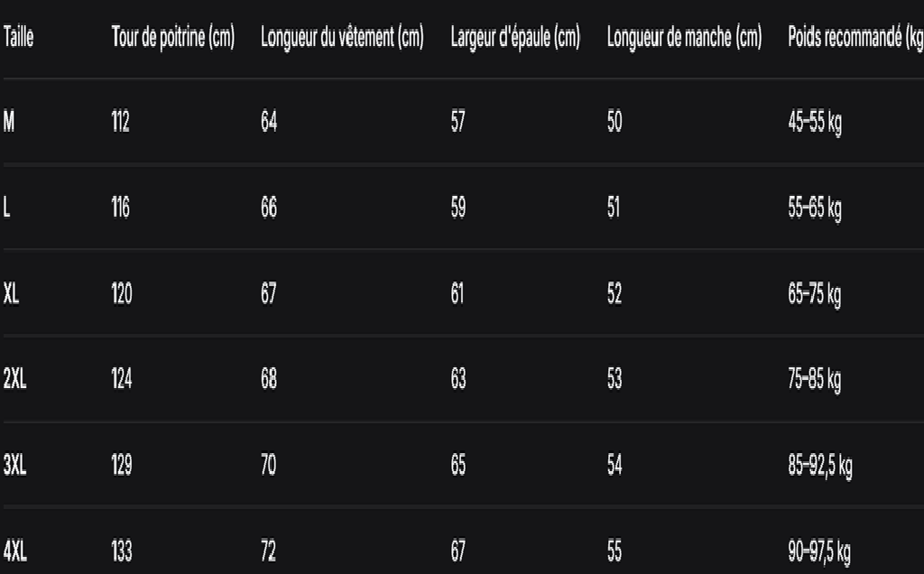Select the L size row label
This screenshot has width=924, height=574.
pyautogui.click(x=6, y=208)
